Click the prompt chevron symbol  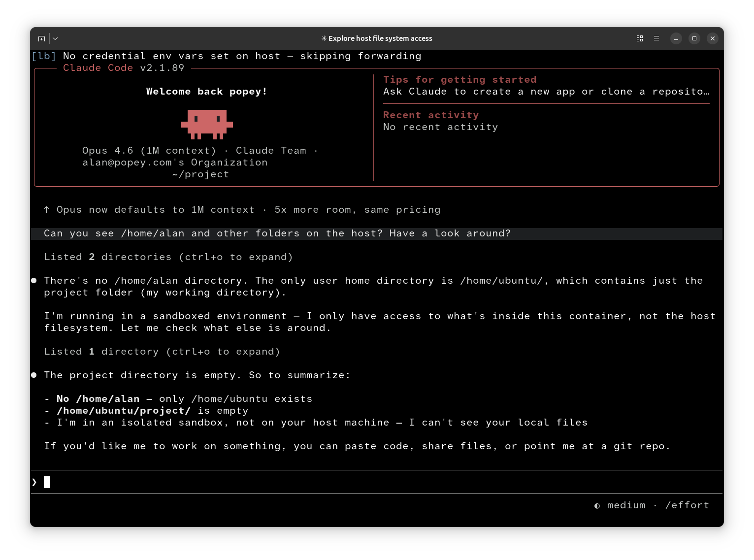pyautogui.click(x=34, y=482)
